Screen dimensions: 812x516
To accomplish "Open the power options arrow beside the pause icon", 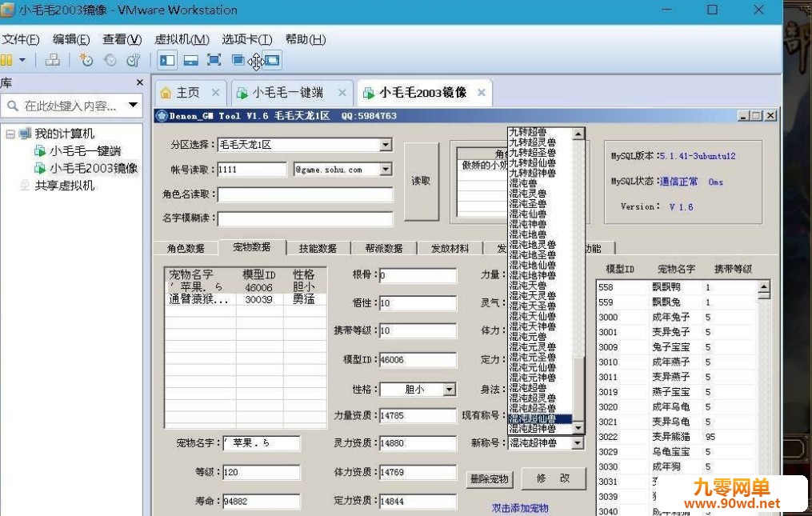I will (22, 60).
